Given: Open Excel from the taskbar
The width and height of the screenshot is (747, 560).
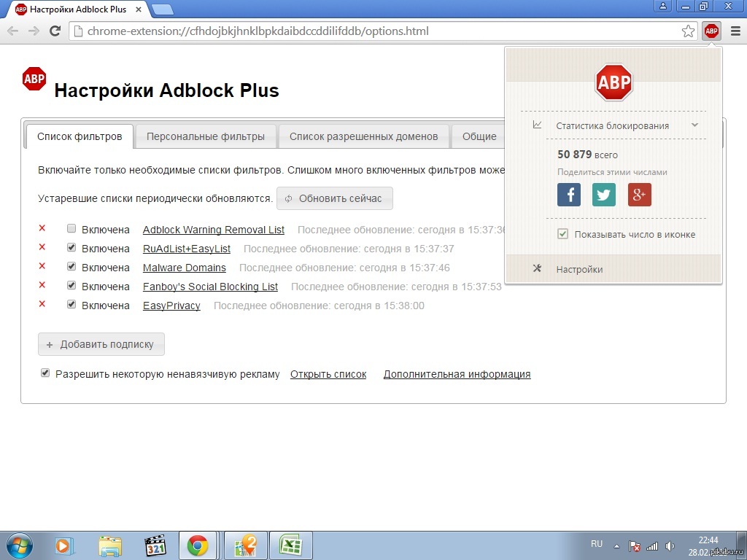Looking at the screenshot, I should [291, 545].
